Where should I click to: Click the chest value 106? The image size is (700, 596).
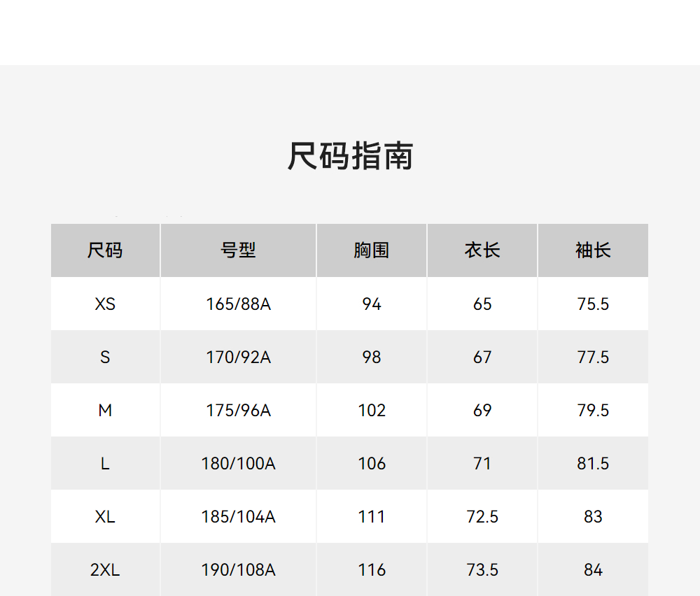click(x=372, y=464)
